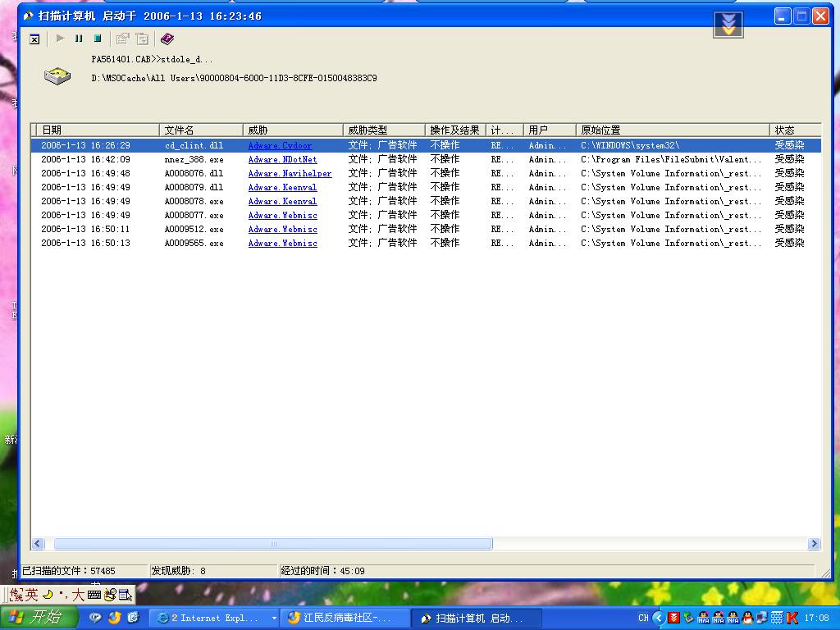The height and width of the screenshot is (630, 840).
Task: Open Adware.Keenval link for A0008079.dll
Action: pyautogui.click(x=282, y=187)
